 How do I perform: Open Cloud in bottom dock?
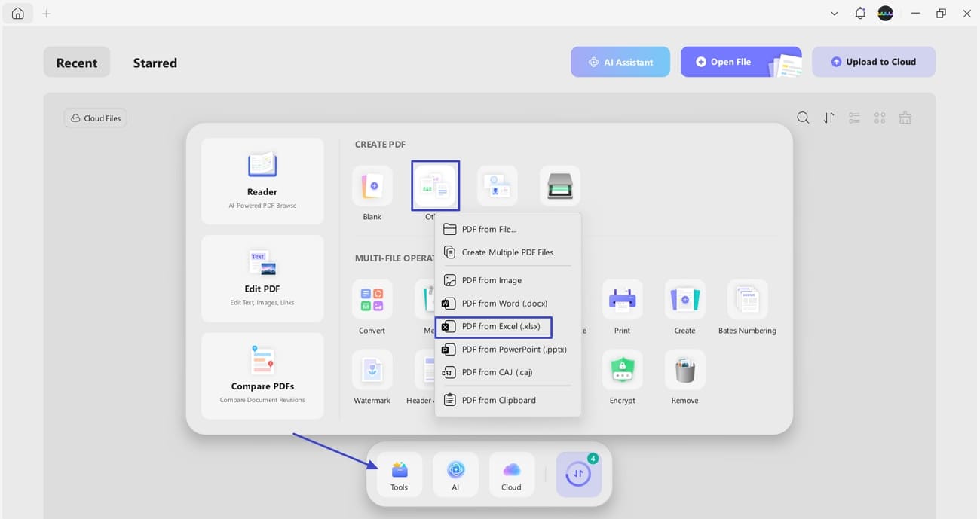pos(512,475)
